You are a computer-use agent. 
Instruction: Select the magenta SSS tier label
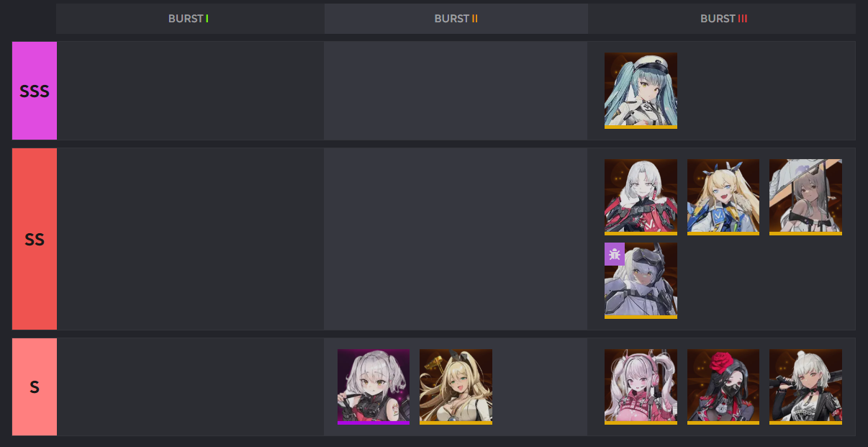(35, 91)
